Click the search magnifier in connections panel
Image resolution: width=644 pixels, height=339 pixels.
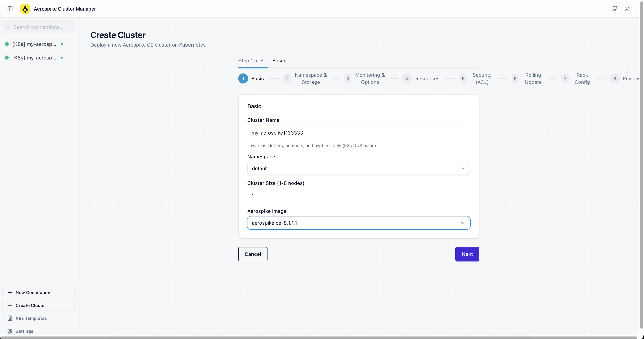click(x=8, y=27)
